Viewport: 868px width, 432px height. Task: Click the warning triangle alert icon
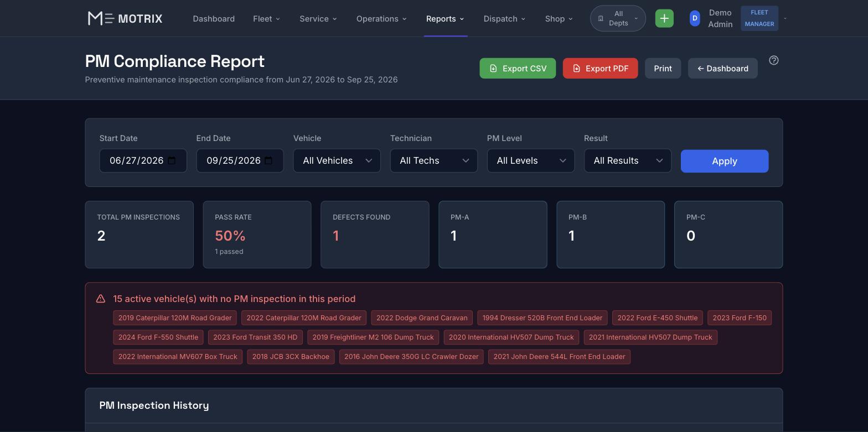tap(101, 299)
